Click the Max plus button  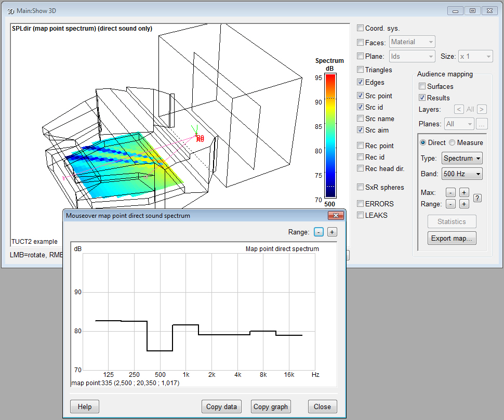464,192
